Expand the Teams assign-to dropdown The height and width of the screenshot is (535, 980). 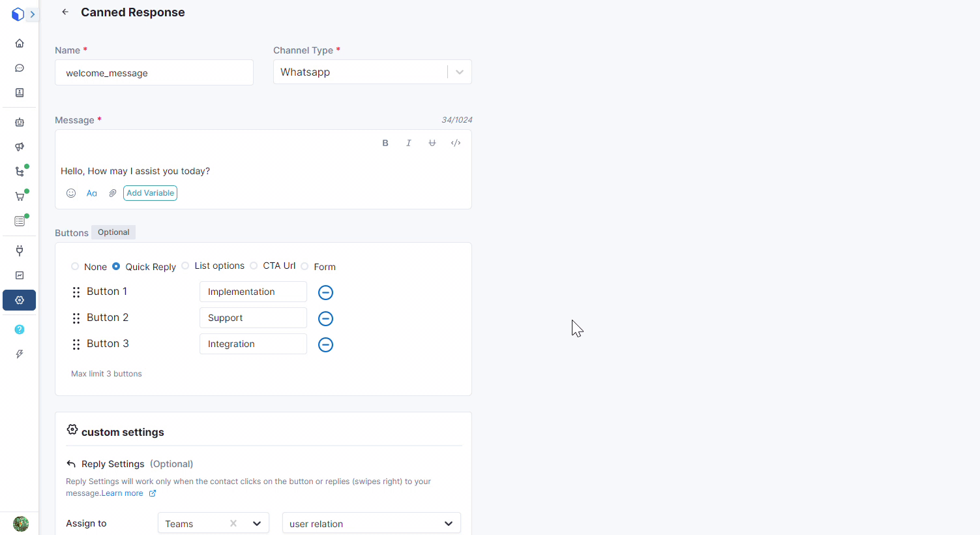[x=257, y=523]
